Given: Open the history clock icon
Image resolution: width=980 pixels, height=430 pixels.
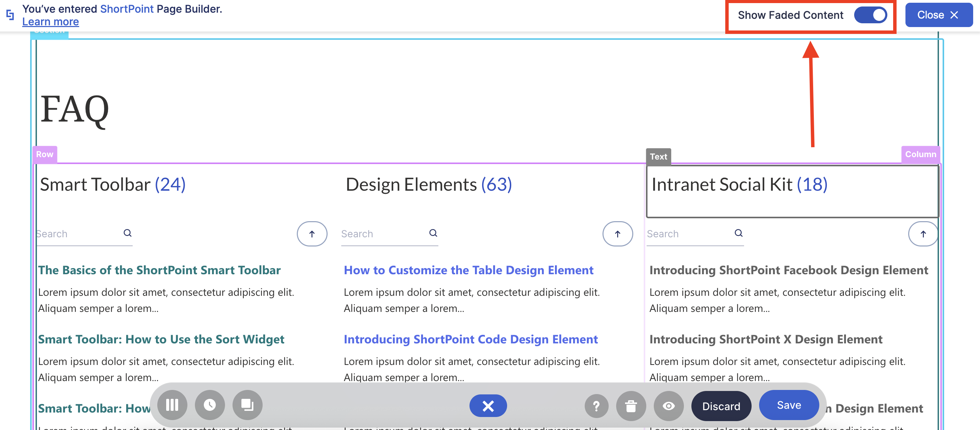Looking at the screenshot, I should 210,405.
